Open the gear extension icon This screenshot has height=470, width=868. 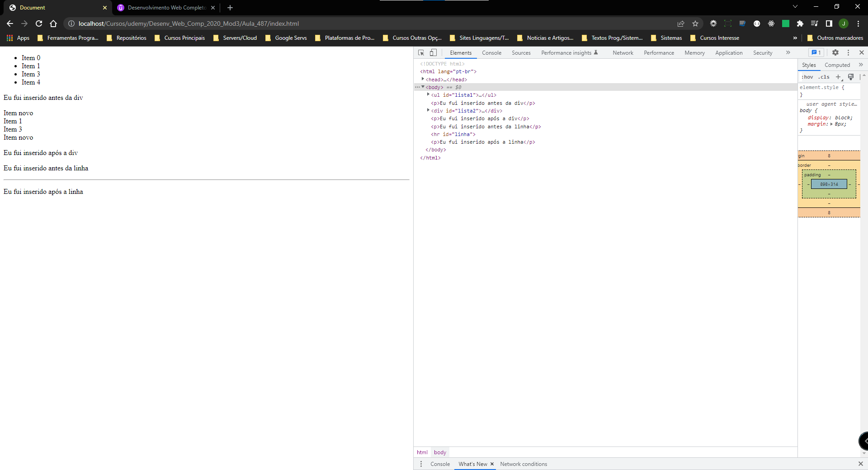713,23
